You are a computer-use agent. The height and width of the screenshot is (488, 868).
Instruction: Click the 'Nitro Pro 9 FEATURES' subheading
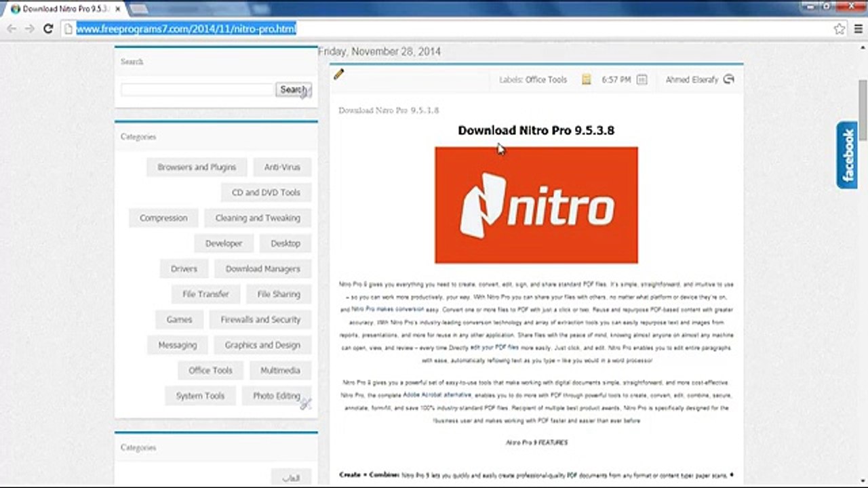536,443
